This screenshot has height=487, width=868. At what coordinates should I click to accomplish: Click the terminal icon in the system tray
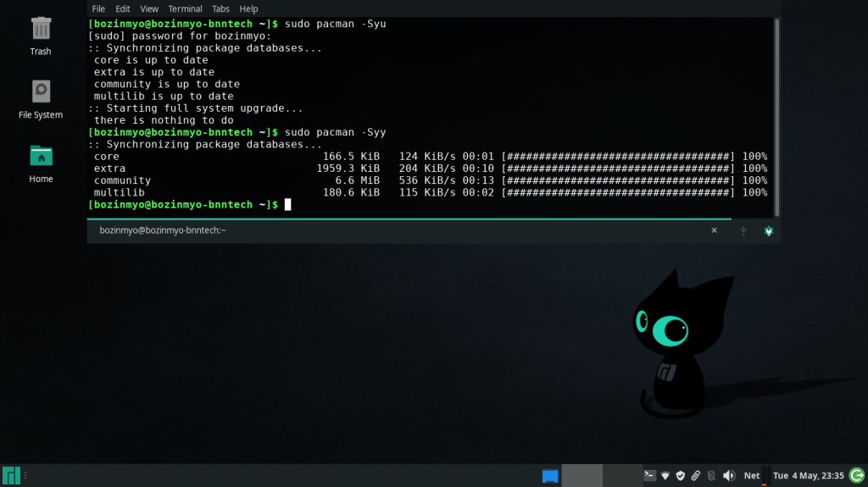tap(649, 476)
